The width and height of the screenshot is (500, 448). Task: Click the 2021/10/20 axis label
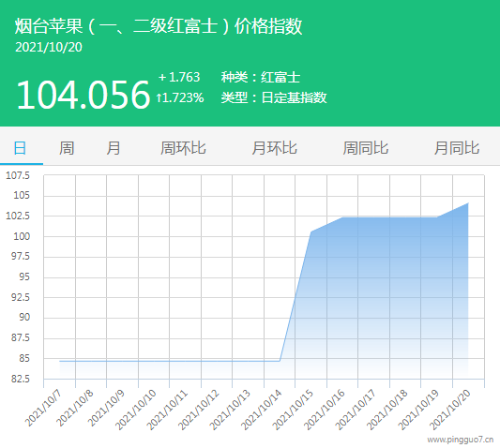tap(450, 410)
